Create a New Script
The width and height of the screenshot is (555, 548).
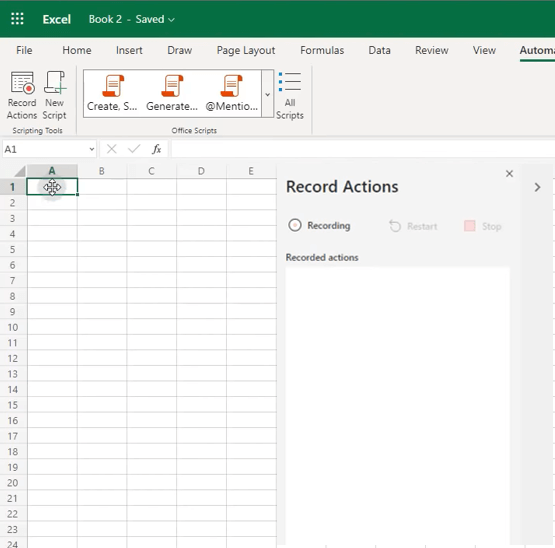(x=55, y=96)
